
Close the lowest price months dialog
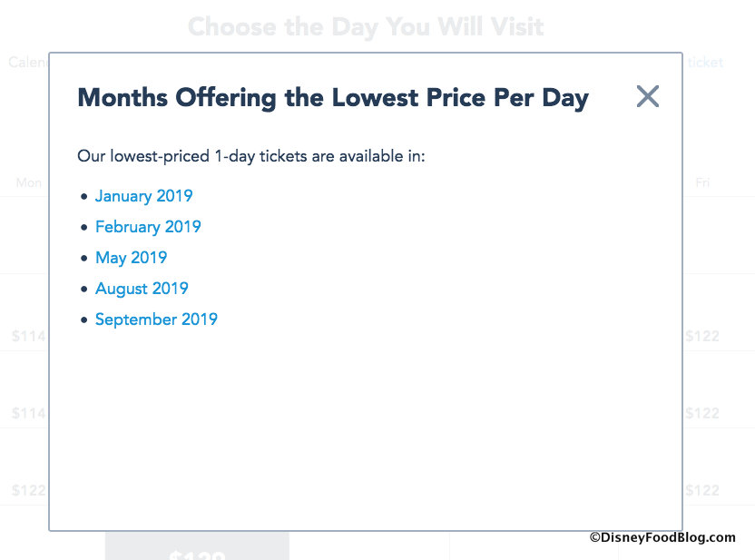click(x=647, y=96)
